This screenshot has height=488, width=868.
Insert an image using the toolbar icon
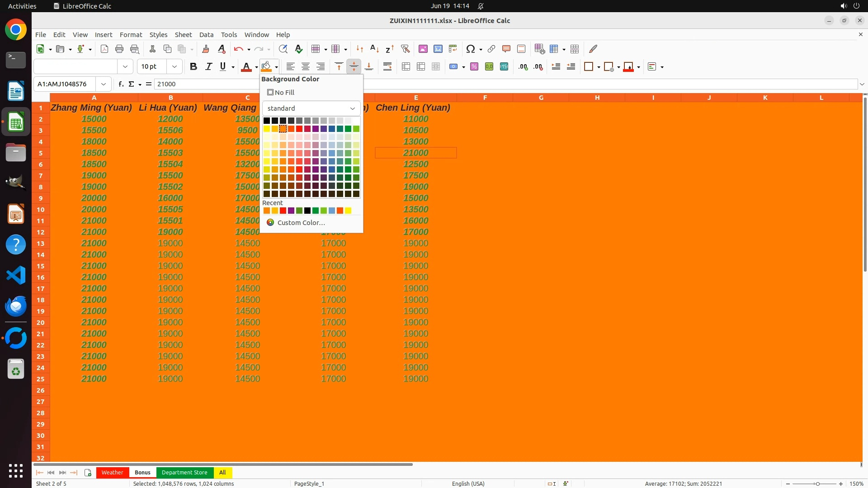tap(423, 49)
